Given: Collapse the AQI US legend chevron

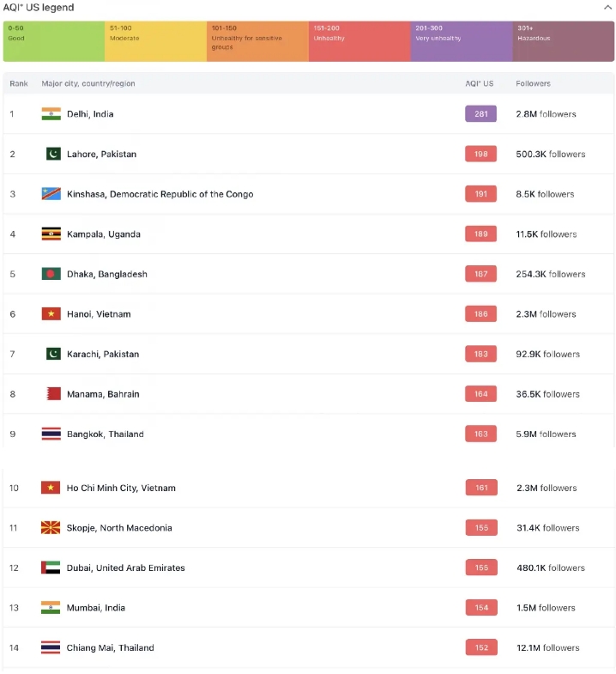Looking at the screenshot, I should click(x=607, y=8).
